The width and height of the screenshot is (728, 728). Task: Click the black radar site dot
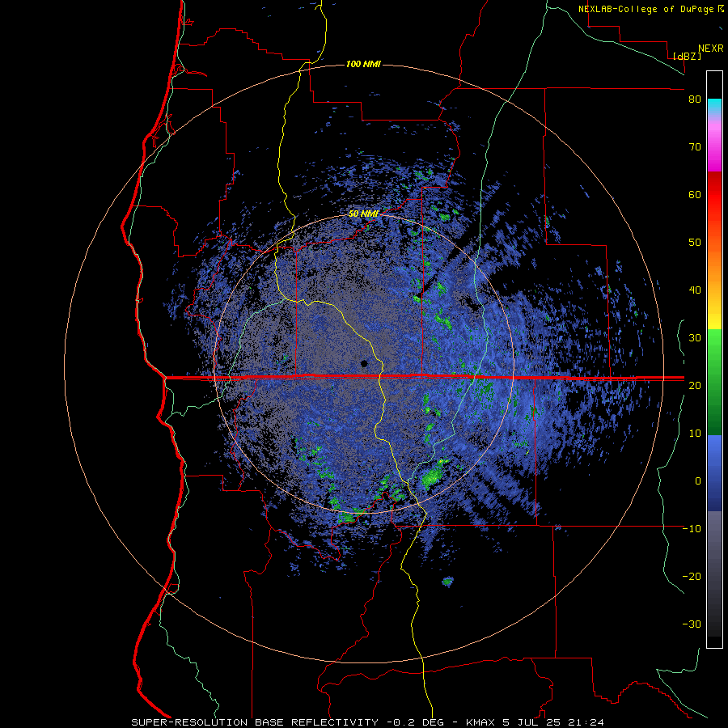(x=364, y=363)
